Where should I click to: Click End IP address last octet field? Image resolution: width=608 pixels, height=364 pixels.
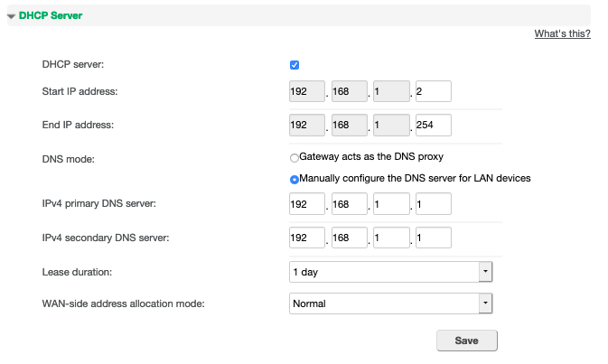click(434, 125)
